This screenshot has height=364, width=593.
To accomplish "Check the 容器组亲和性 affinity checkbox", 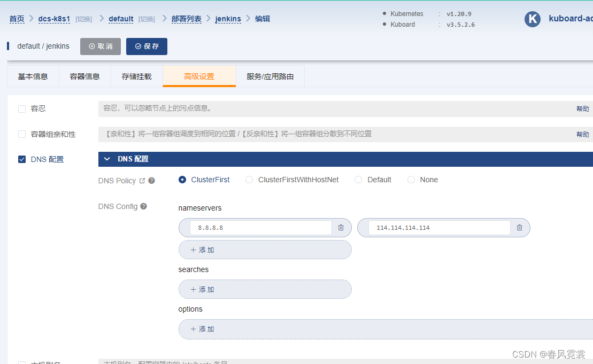I will coord(21,134).
